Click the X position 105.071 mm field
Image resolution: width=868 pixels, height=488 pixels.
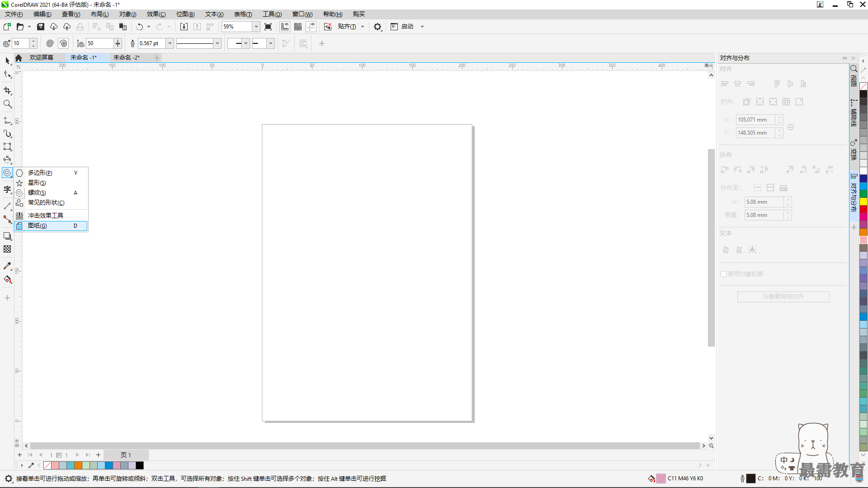(755, 120)
